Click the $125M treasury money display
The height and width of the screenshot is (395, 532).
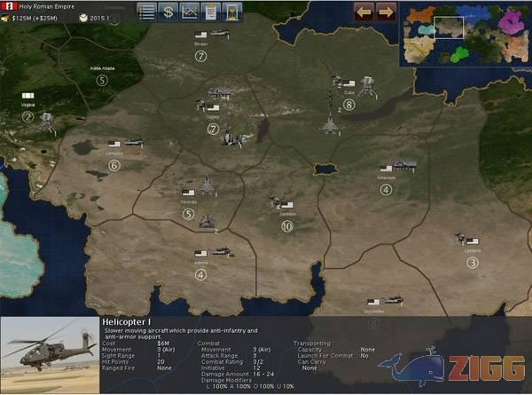[x=35, y=18]
